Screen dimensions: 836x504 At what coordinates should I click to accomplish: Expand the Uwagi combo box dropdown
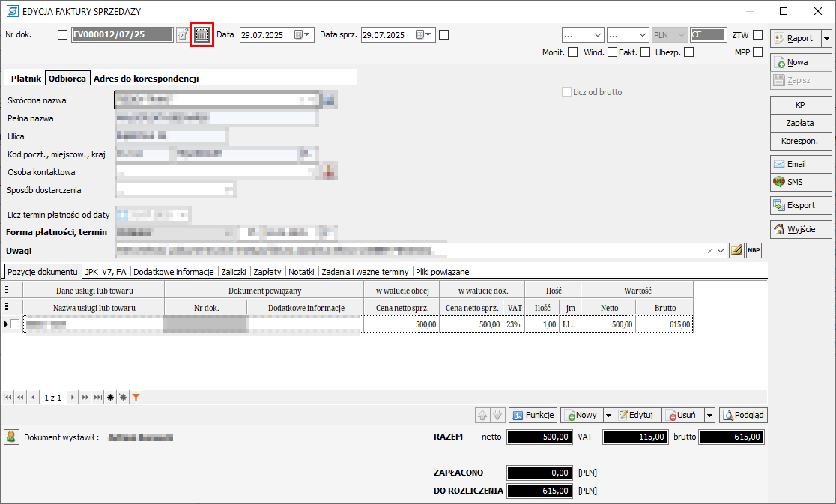point(721,250)
